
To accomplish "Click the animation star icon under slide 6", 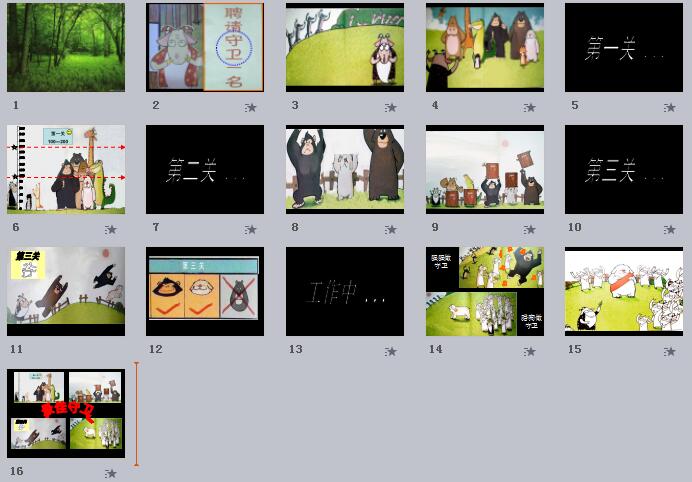I will pos(111,229).
